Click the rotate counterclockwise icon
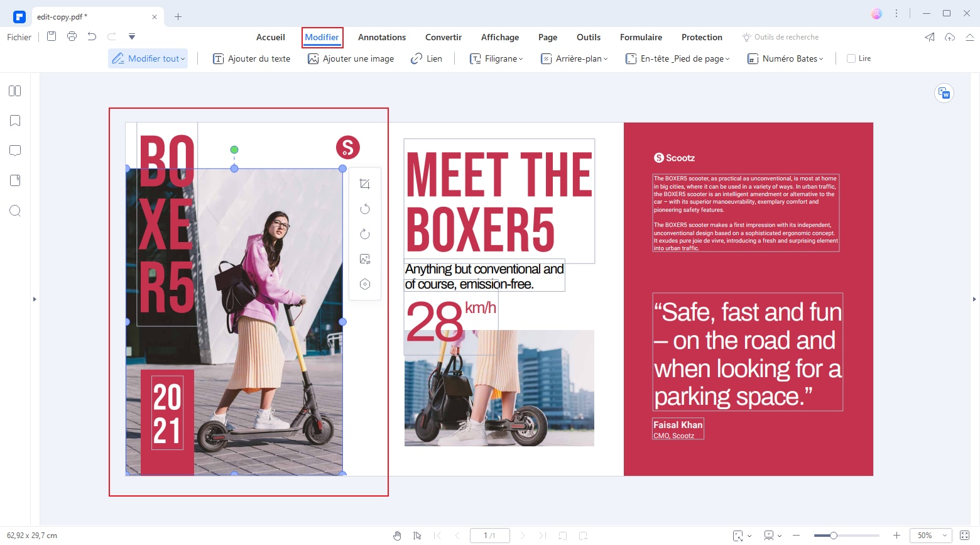The width and height of the screenshot is (980, 545). point(364,209)
